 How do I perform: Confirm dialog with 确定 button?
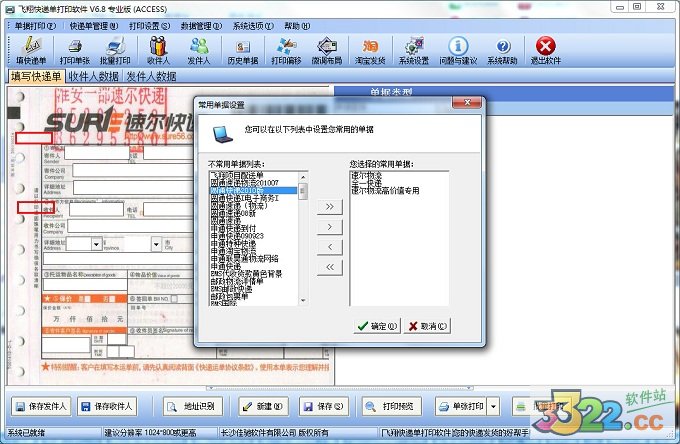pyautogui.click(x=377, y=326)
